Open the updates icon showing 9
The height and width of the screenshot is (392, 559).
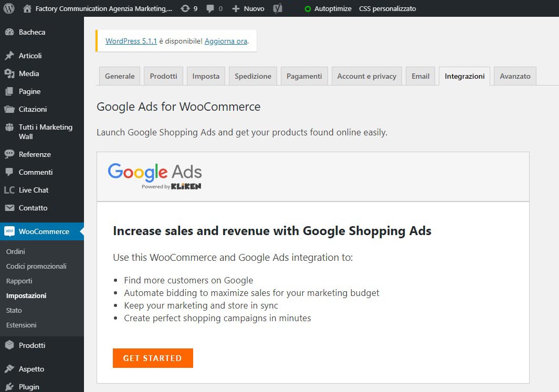pos(185,8)
